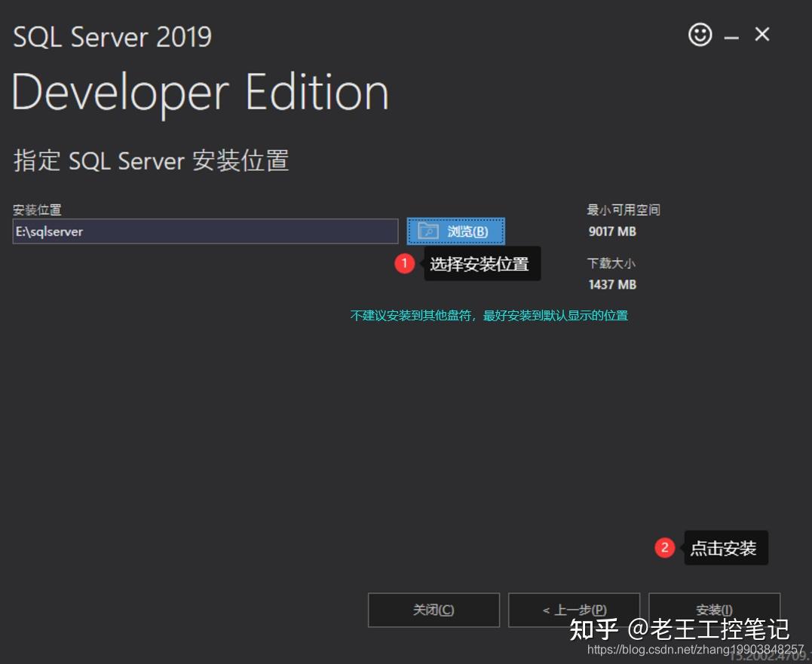The width and height of the screenshot is (812, 664).
Task: Click the Developer Edition title text
Action: pyautogui.click(x=200, y=92)
